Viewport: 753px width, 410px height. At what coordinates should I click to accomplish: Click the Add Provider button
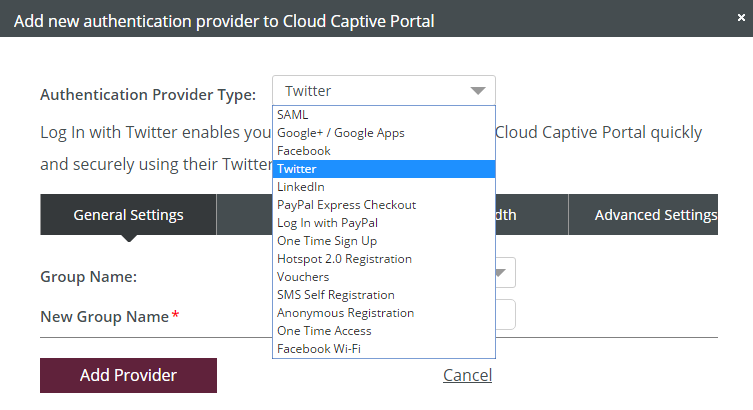point(128,375)
